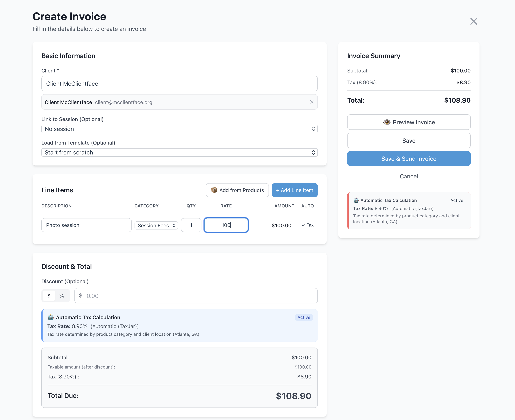Click the Active badge in blue tax banner
This screenshot has height=420, width=515.
point(304,317)
